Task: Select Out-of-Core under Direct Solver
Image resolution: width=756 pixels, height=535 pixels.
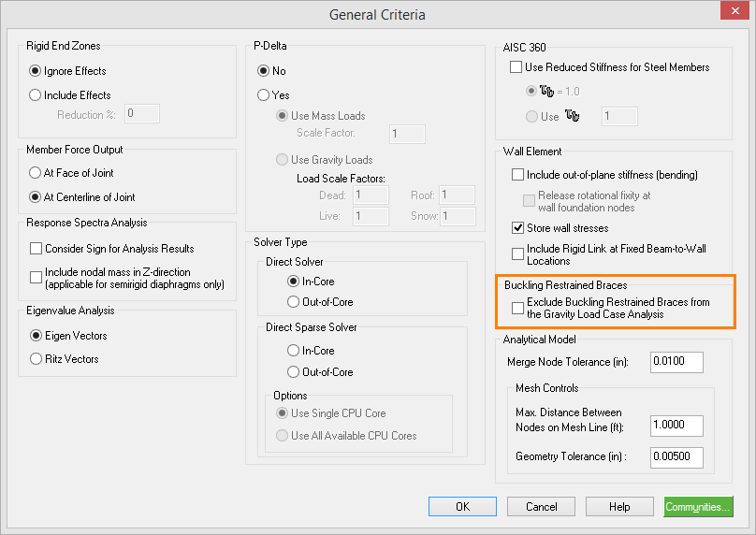Action: click(293, 302)
